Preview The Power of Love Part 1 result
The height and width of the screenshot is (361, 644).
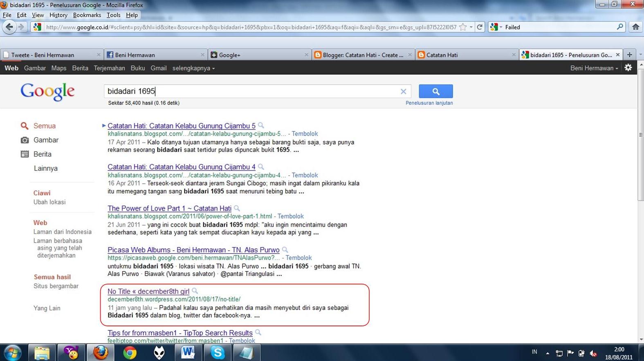237,208
